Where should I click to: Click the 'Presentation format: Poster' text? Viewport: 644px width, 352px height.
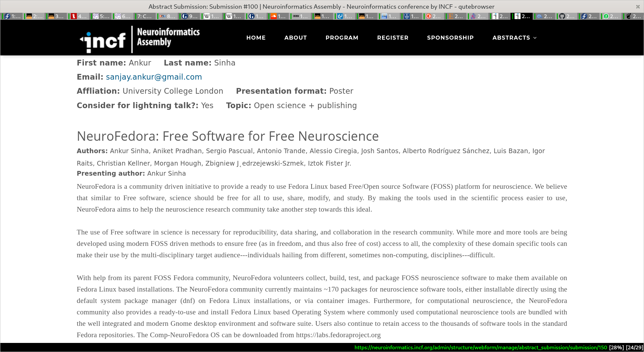tap(294, 91)
